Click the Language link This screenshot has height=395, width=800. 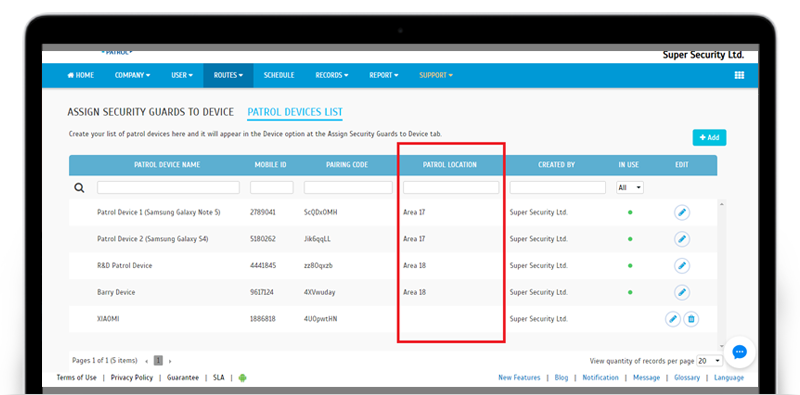(x=729, y=378)
